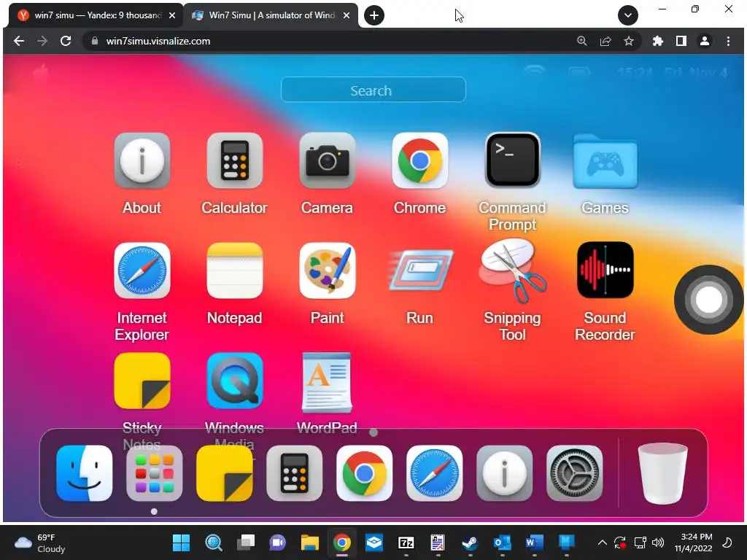Open Outlook from the taskbar
This screenshot has height=560, width=747.
(502, 542)
